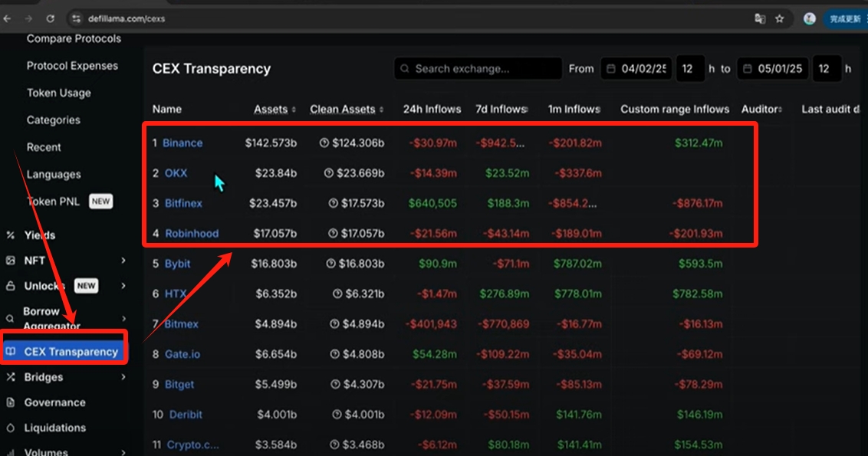
Task: Click the NFT image icon in sidebar
Action: click(x=11, y=261)
